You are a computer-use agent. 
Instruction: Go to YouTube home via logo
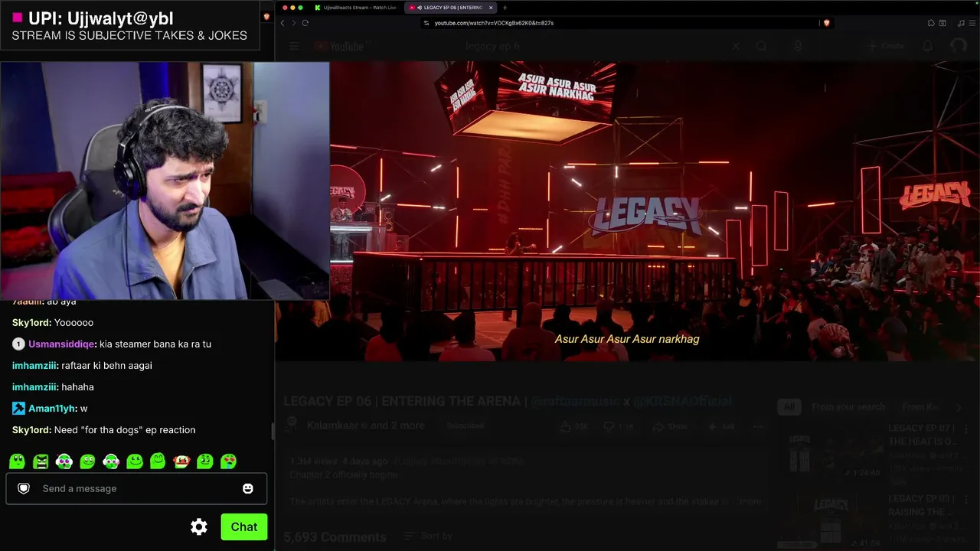pos(338,47)
